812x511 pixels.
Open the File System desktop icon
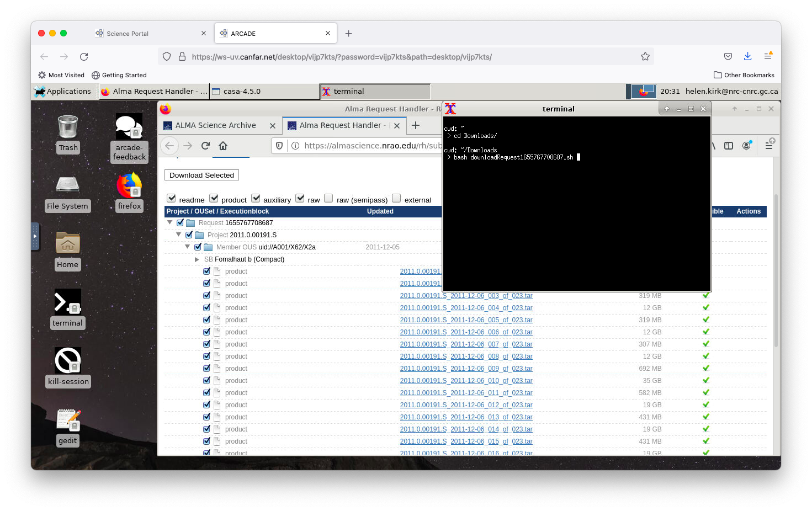[x=67, y=193]
